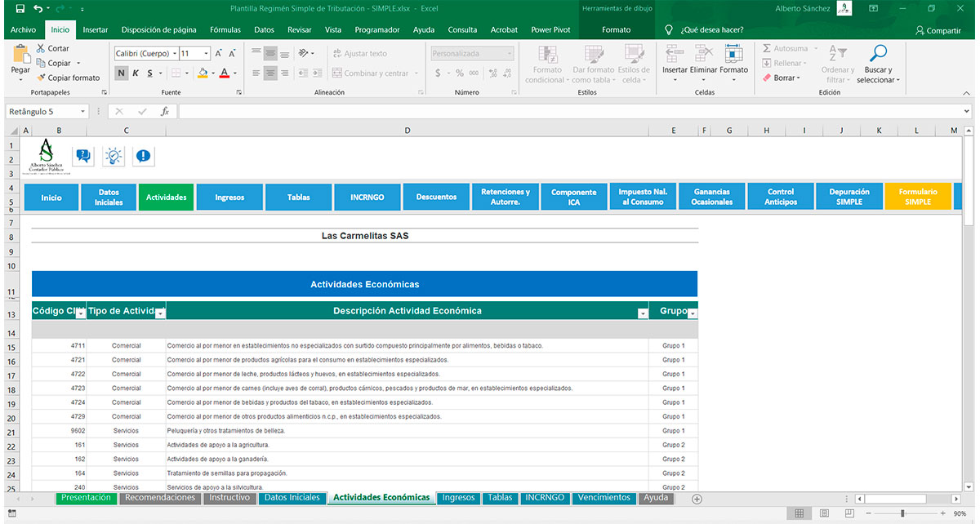Click the Pegar (paste) clipboard icon
Image resolution: width=980 pixels, height=524 pixels.
[20, 54]
